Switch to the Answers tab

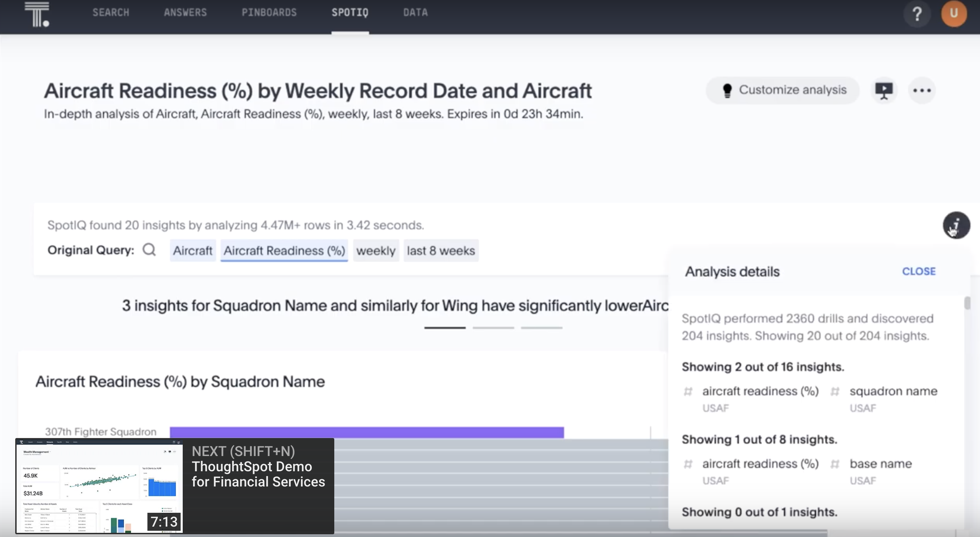[185, 12]
